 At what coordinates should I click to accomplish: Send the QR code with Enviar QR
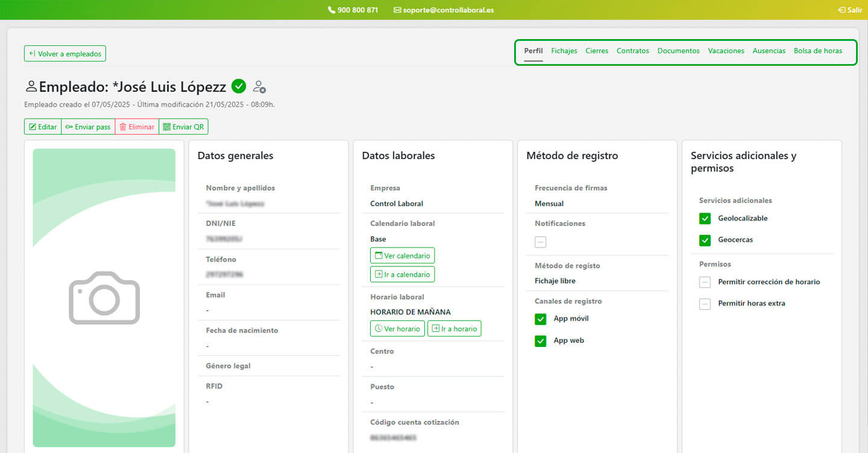(x=183, y=127)
